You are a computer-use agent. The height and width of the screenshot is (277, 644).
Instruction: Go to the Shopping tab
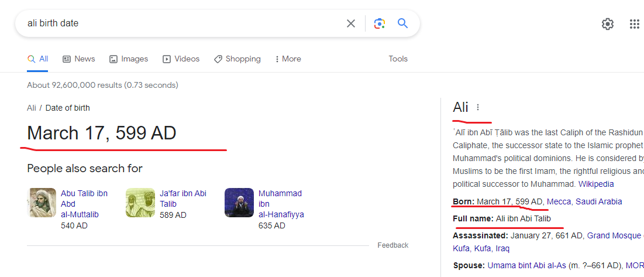(237, 59)
